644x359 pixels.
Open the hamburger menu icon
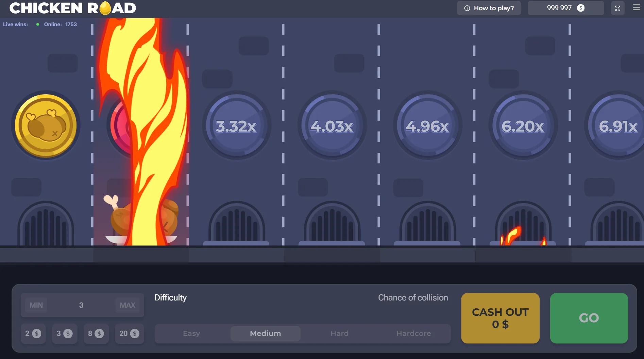click(x=636, y=7)
